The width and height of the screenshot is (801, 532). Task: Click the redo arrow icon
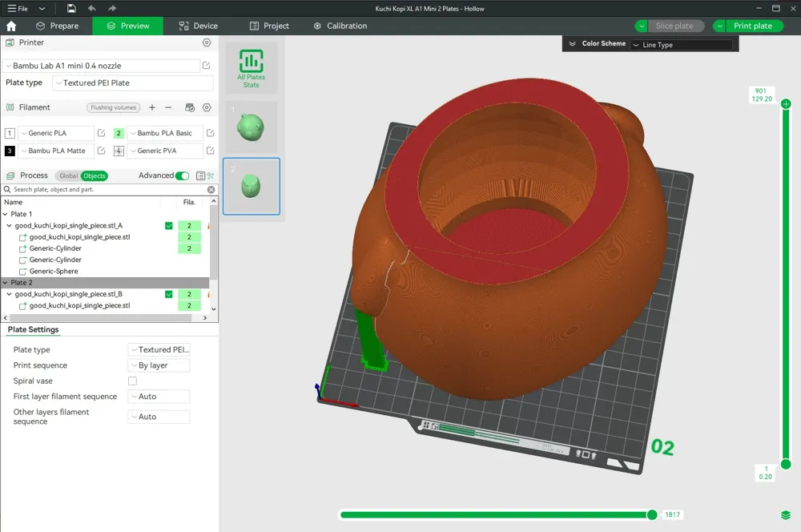(x=112, y=8)
